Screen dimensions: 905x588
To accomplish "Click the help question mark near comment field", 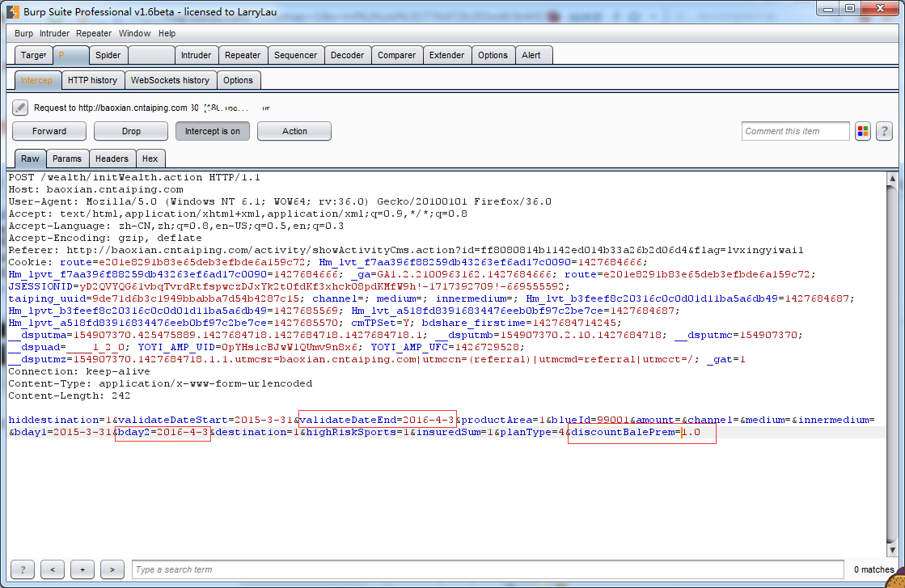I will coord(884,132).
